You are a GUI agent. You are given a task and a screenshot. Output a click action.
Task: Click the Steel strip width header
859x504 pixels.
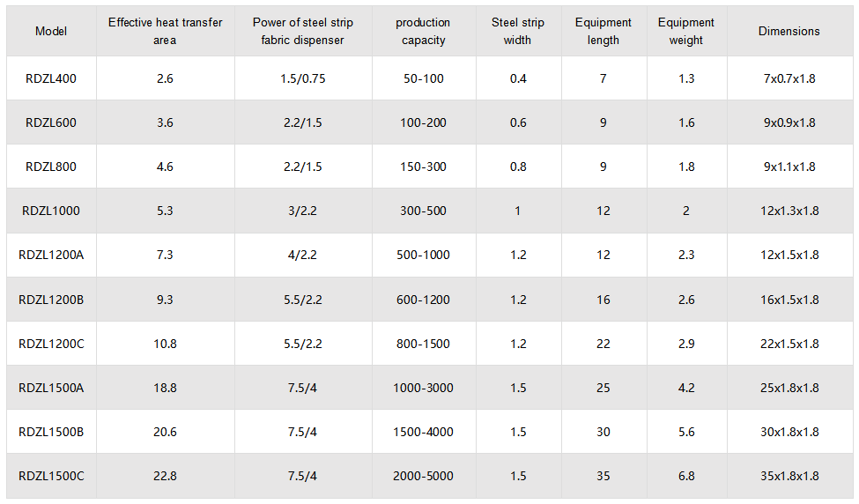pos(518,32)
